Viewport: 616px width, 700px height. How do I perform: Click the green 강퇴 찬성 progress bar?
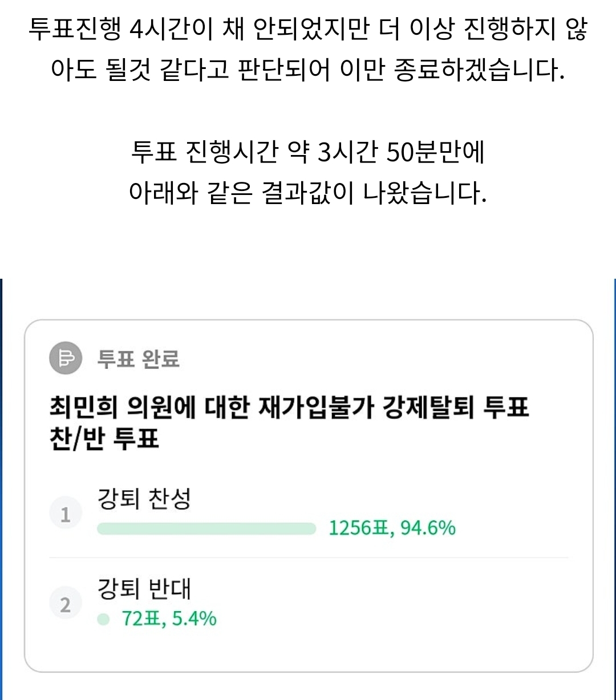tap(206, 528)
